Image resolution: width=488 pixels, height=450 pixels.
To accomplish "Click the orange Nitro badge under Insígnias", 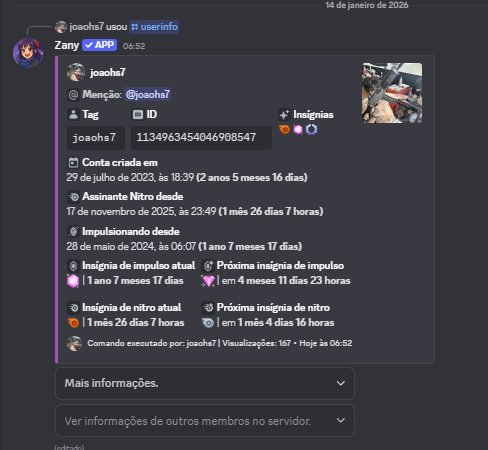I will 284,129.
